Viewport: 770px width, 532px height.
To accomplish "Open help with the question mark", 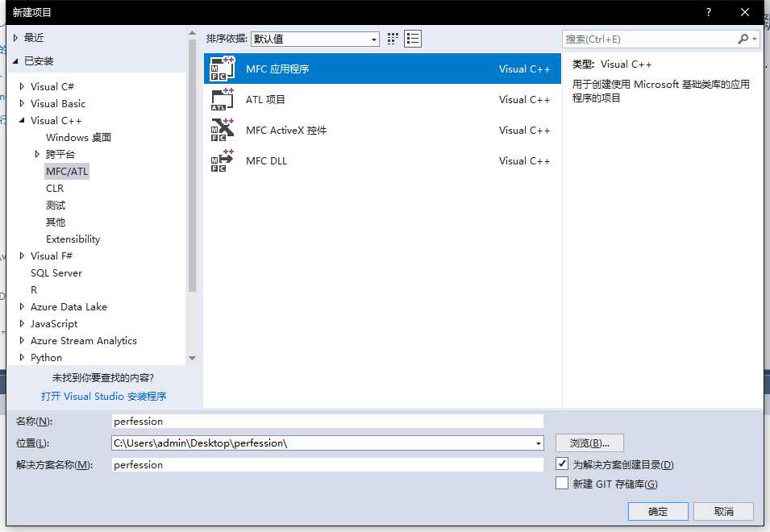I will pyautogui.click(x=708, y=12).
